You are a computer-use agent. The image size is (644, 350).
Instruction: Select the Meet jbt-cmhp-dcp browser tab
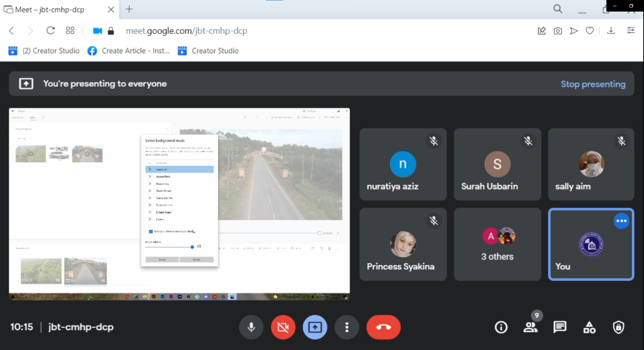[x=50, y=10]
